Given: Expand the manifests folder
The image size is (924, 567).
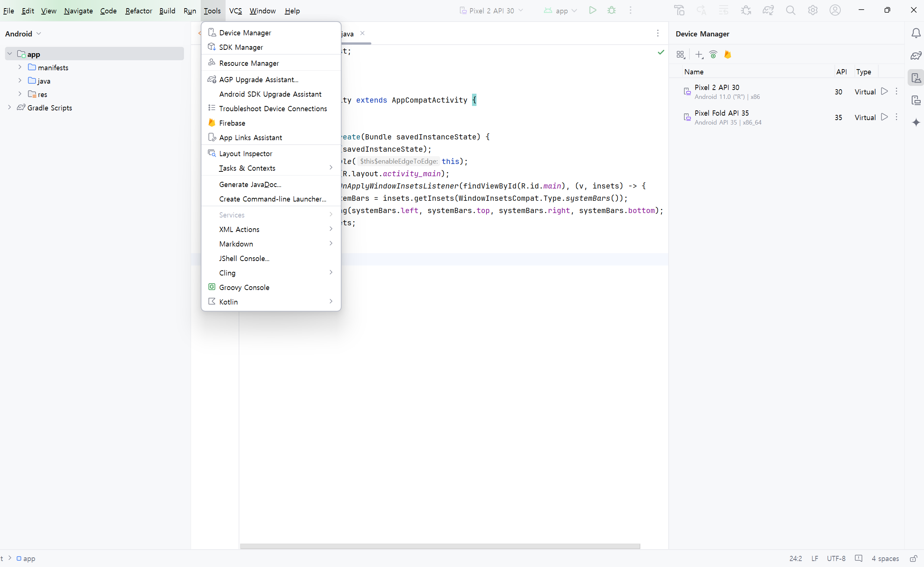Looking at the screenshot, I should (20, 68).
